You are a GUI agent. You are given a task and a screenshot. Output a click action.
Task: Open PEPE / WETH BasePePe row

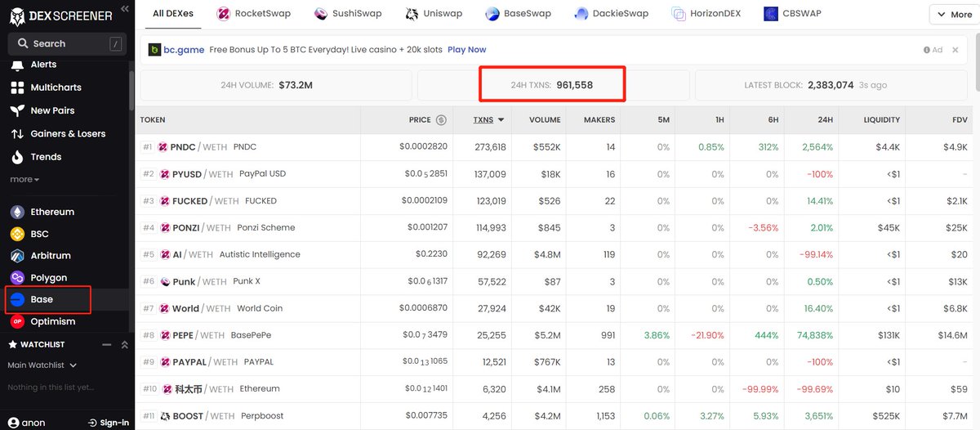pyautogui.click(x=554, y=336)
